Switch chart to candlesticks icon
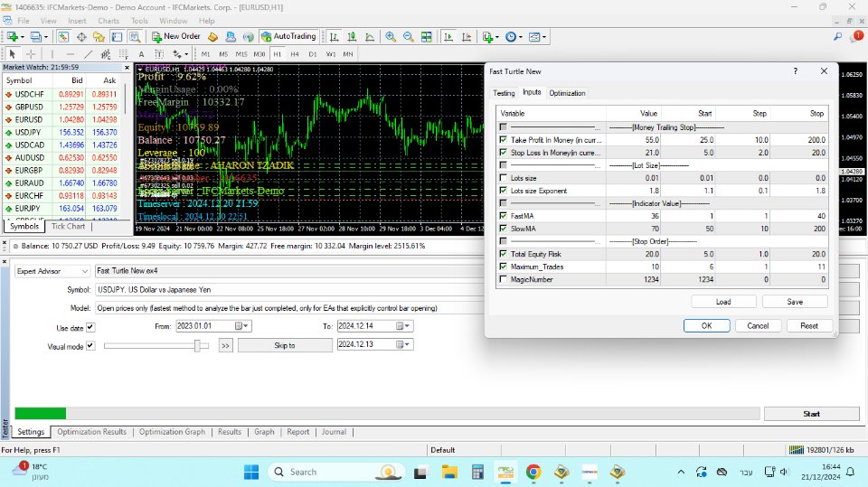This screenshot has height=487, width=868. pyautogui.click(x=352, y=36)
